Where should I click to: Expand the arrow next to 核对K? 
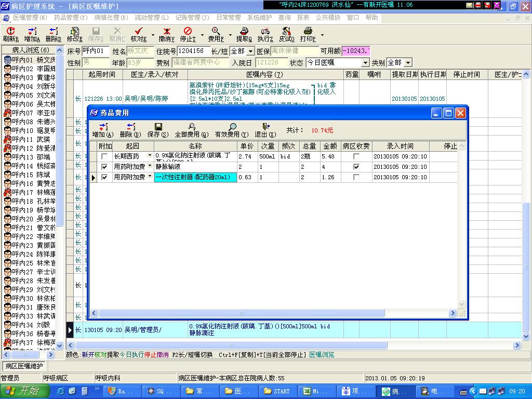153,35
